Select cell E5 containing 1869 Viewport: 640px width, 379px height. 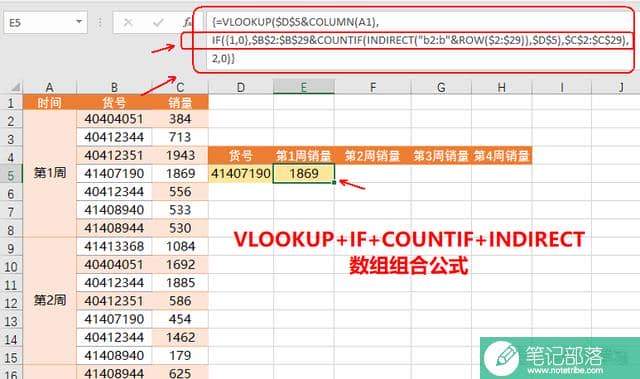[x=304, y=174]
